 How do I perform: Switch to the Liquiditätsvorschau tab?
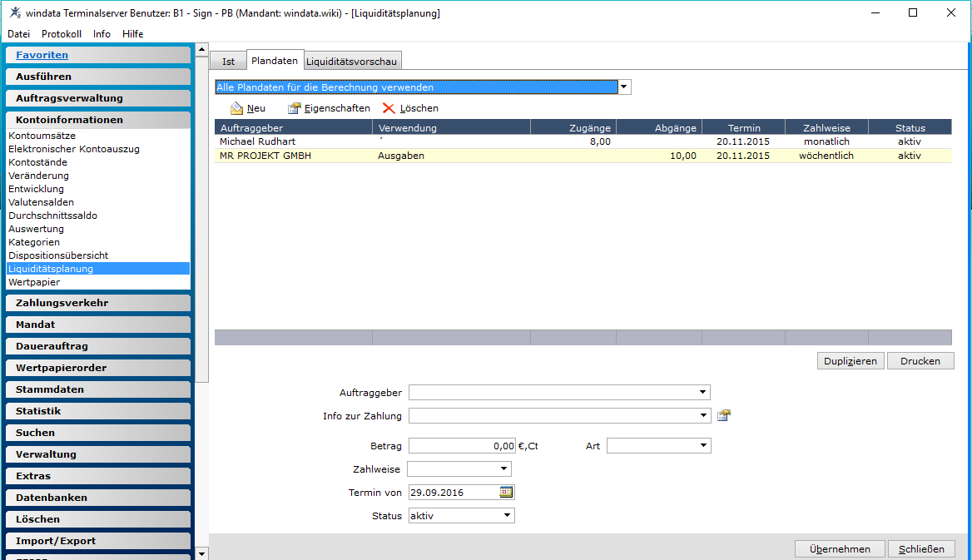tap(351, 62)
